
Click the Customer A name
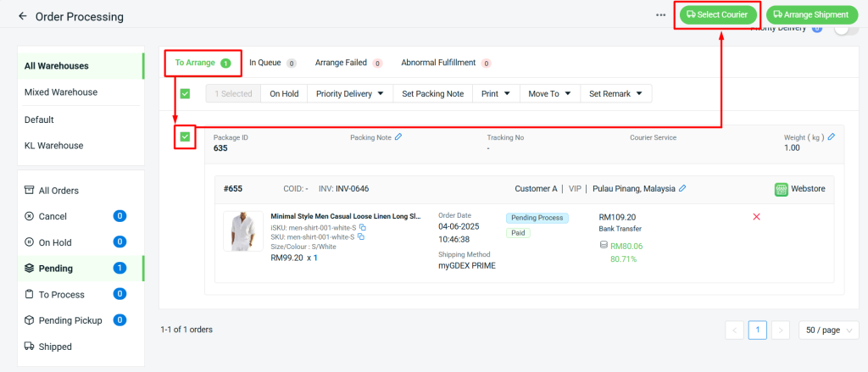click(x=536, y=189)
